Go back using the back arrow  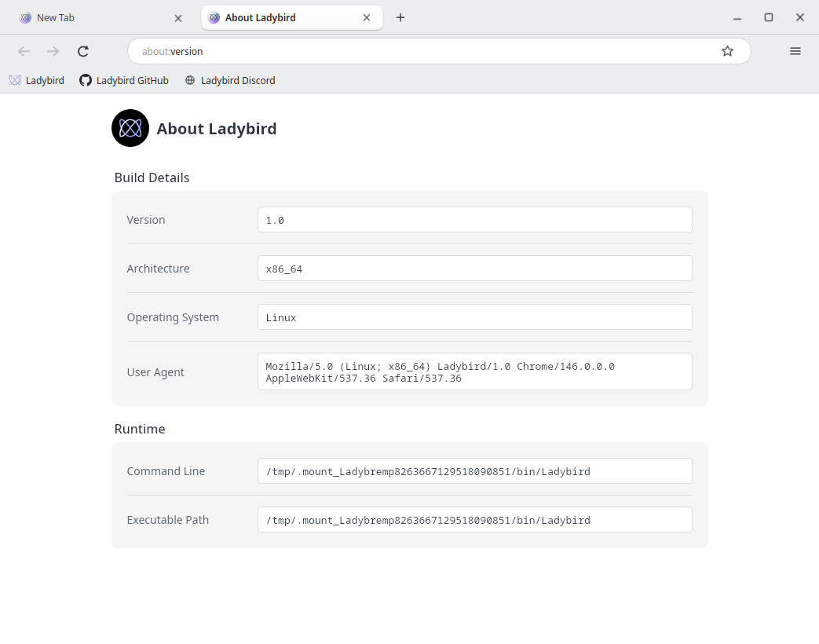point(24,51)
